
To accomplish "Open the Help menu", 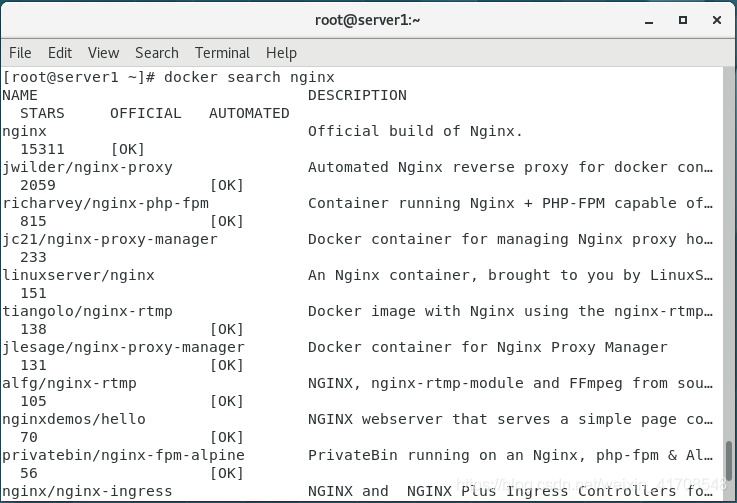I will [281, 53].
